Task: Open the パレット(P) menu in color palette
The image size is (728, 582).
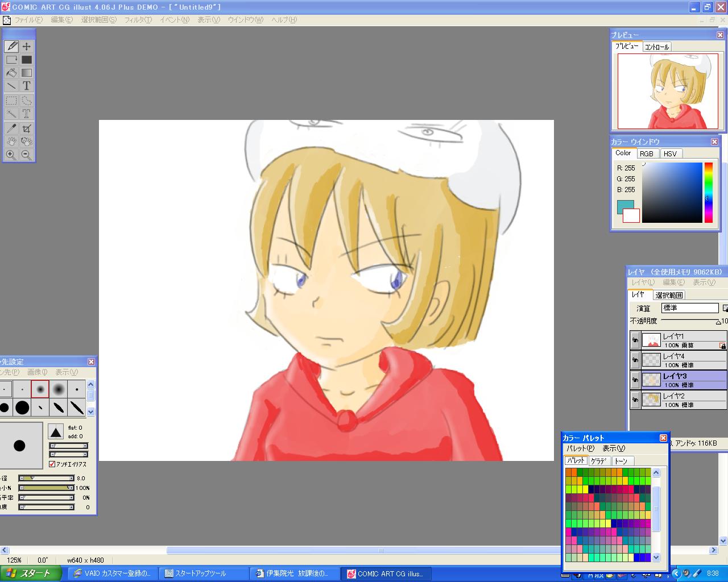Action: (580, 448)
